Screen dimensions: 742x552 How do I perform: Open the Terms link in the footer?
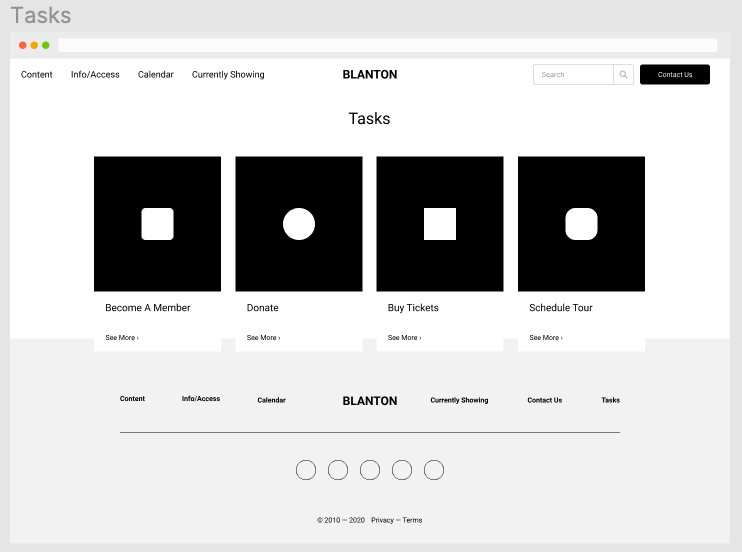(x=412, y=520)
